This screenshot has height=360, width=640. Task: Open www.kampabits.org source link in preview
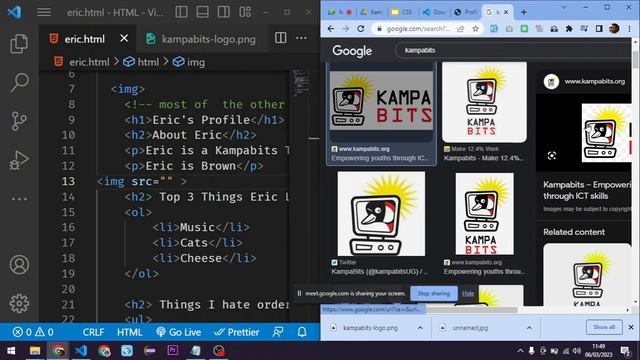[x=595, y=81]
